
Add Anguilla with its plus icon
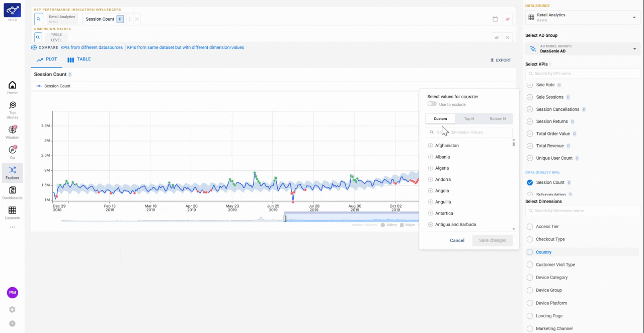430,202
